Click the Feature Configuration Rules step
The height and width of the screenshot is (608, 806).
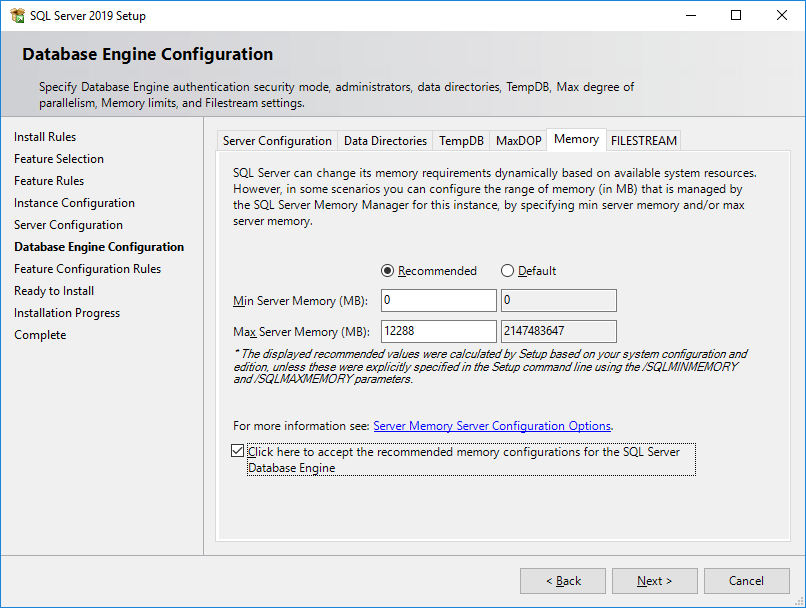[x=87, y=269]
